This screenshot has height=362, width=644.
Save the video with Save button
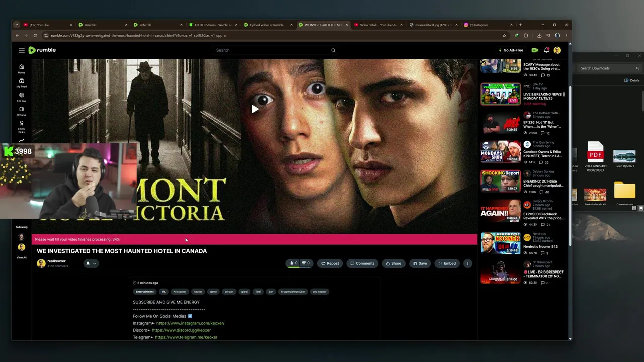[x=420, y=263]
